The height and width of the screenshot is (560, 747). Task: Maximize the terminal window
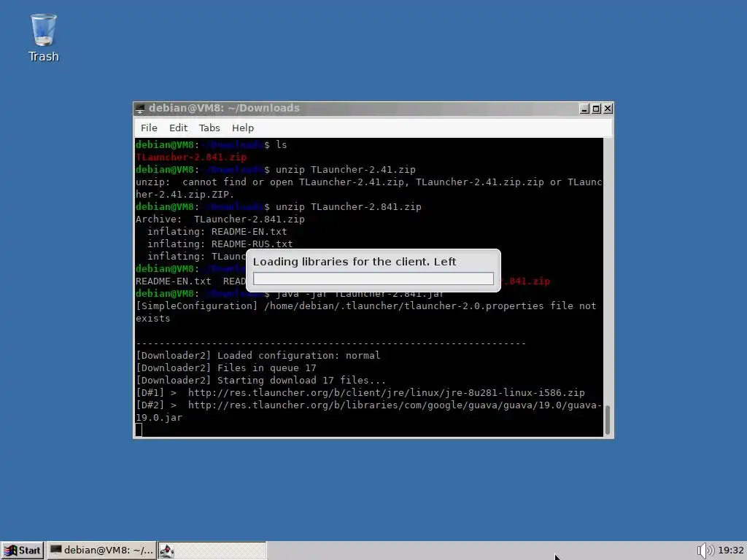point(596,109)
